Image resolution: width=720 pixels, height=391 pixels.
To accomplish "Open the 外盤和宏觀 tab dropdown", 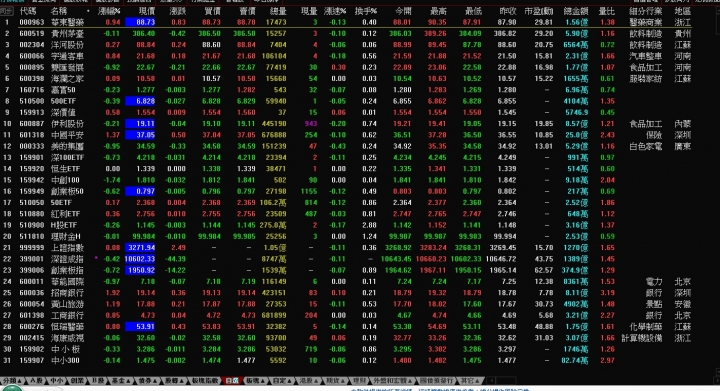I will tap(392, 380).
